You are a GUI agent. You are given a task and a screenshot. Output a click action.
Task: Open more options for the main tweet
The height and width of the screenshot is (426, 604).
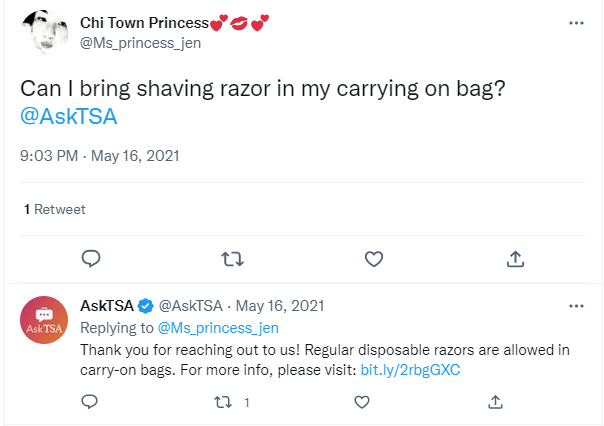click(x=576, y=22)
